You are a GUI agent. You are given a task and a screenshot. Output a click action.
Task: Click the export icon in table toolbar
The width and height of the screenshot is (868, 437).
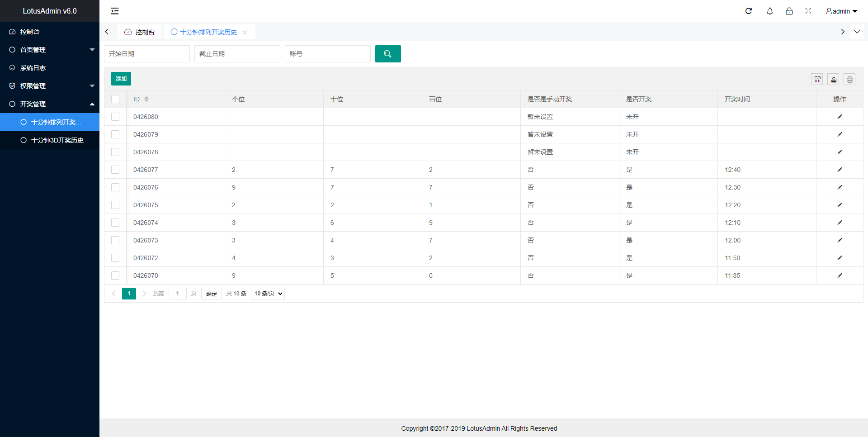[x=834, y=80]
